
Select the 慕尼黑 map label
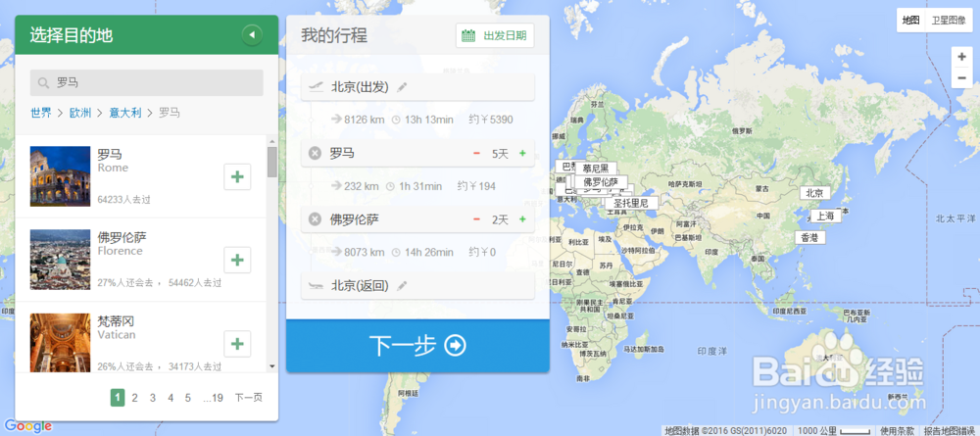coord(596,168)
